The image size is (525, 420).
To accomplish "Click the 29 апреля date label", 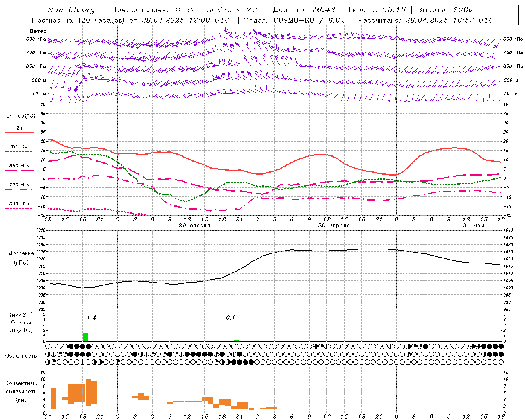I will (194, 226).
